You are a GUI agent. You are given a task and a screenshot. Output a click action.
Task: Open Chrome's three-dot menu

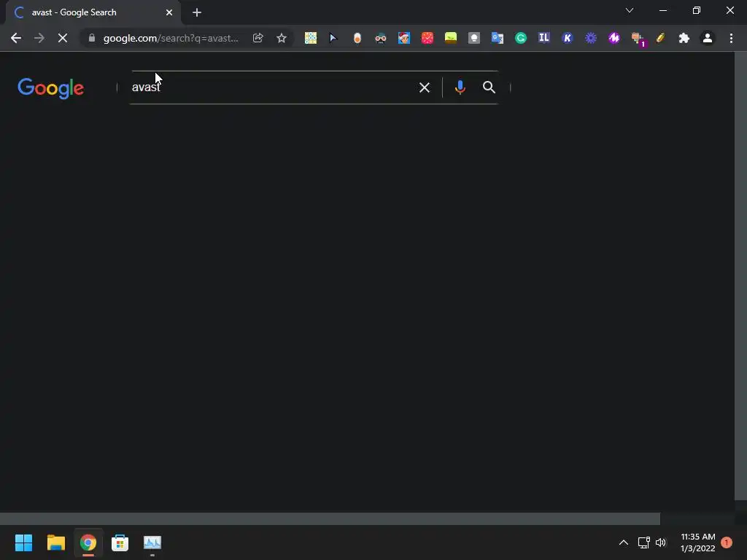point(731,38)
